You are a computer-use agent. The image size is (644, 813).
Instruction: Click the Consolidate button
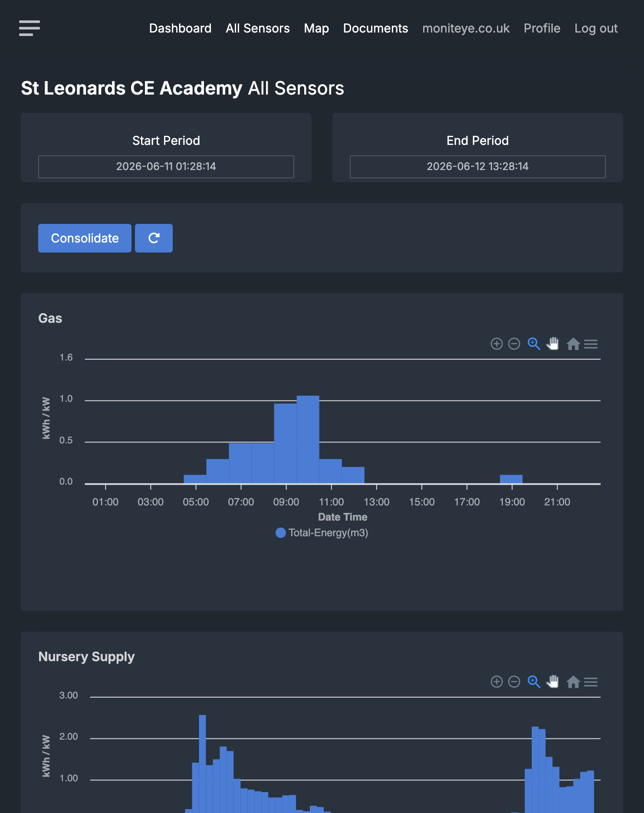click(85, 238)
